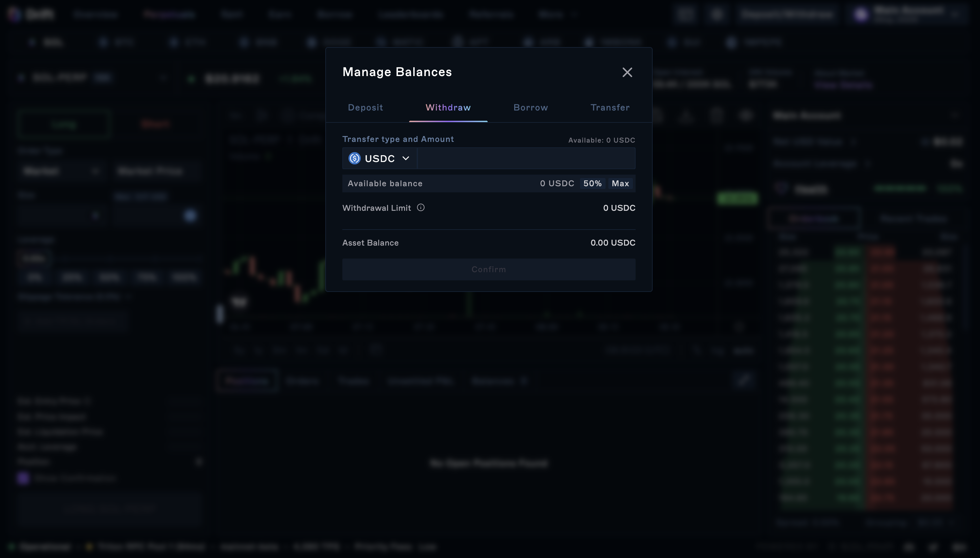Screen dimensions: 980x558
Task: Click the Confirm withdrawal button
Action: click(x=489, y=269)
